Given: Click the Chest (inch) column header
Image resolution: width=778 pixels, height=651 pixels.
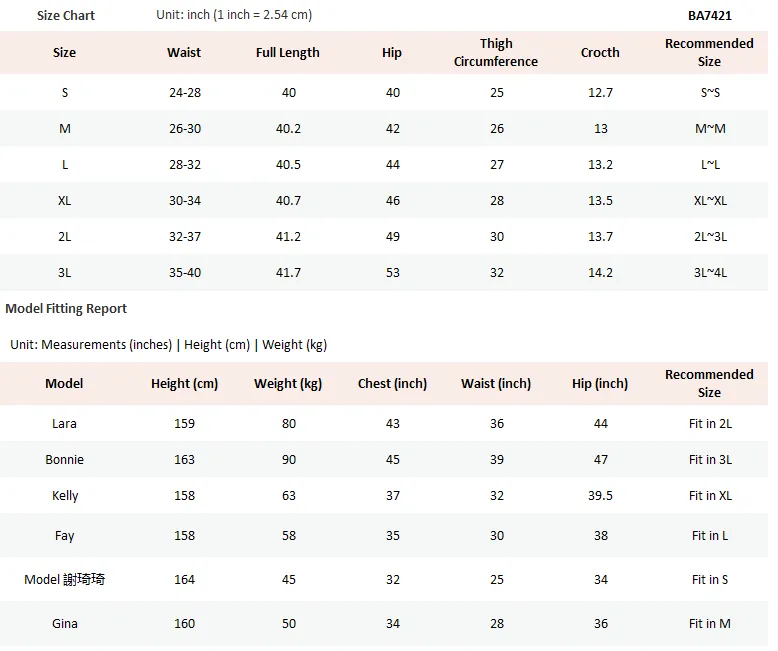Looking at the screenshot, I should [392, 384].
